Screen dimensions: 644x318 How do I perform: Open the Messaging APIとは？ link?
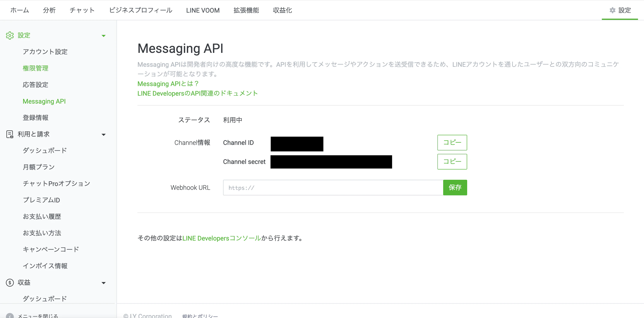click(168, 84)
